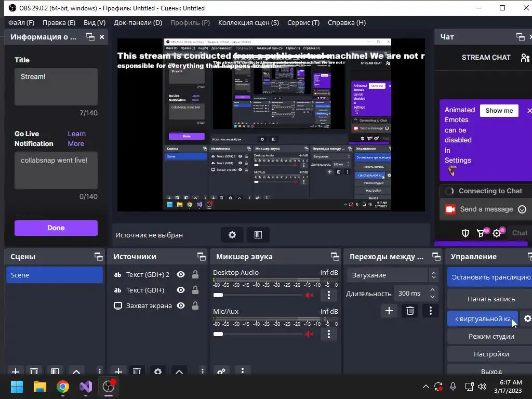Move source up with arrow icon
The image size is (532, 399).
(179, 371)
